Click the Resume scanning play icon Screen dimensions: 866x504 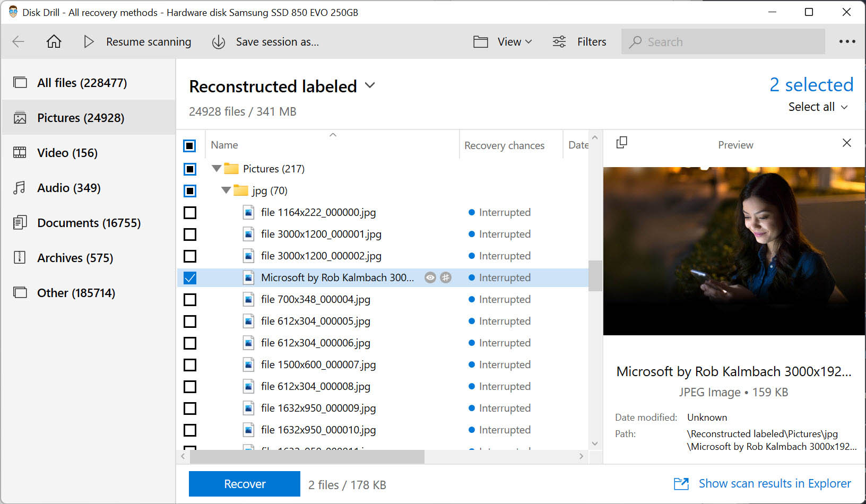click(x=89, y=41)
